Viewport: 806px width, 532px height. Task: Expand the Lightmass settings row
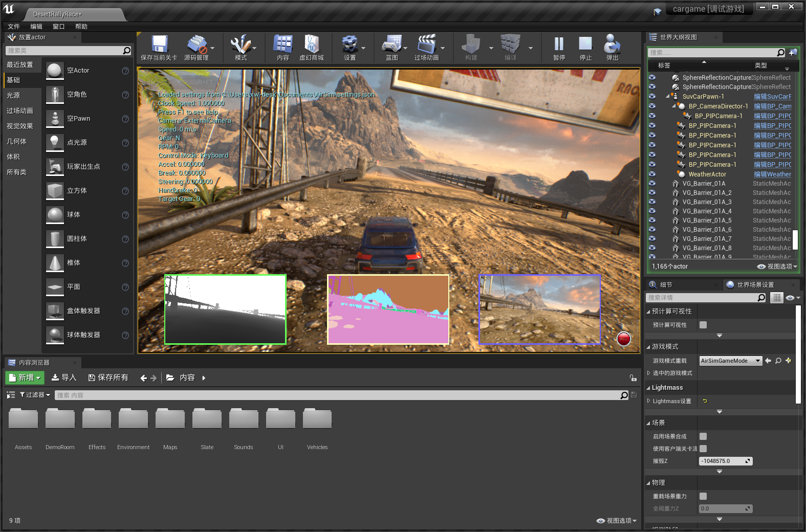pos(649,401)
